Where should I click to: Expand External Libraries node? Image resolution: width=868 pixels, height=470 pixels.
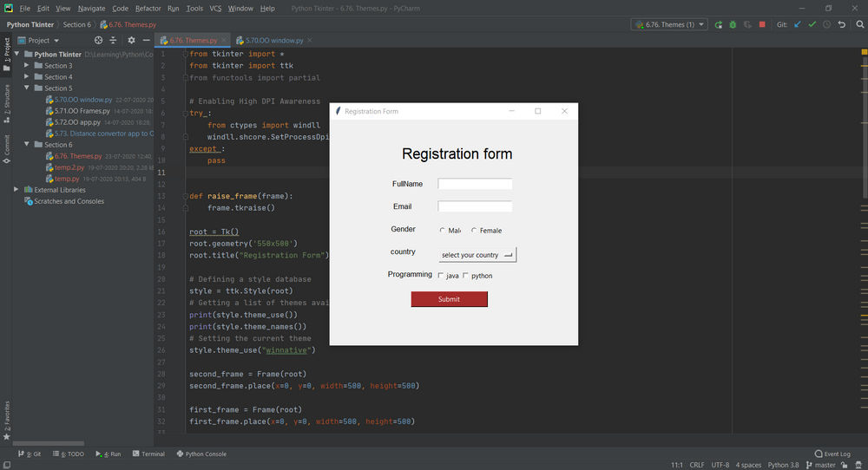[16, 190]
